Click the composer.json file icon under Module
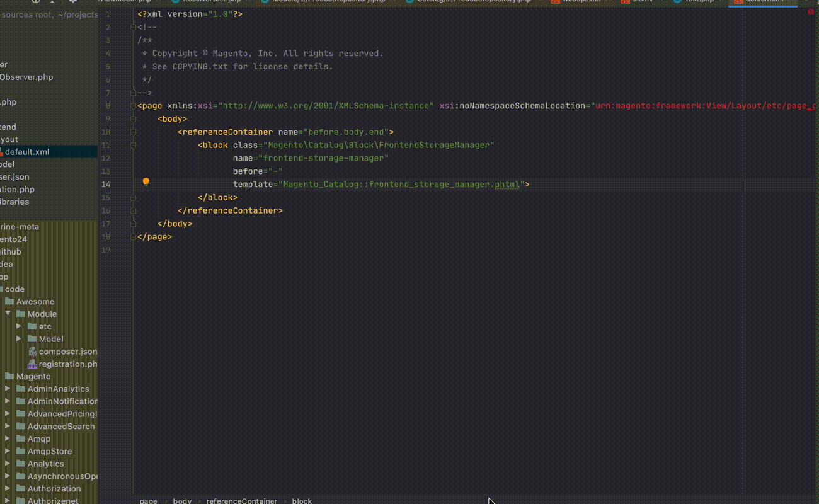 pos(32,352)
